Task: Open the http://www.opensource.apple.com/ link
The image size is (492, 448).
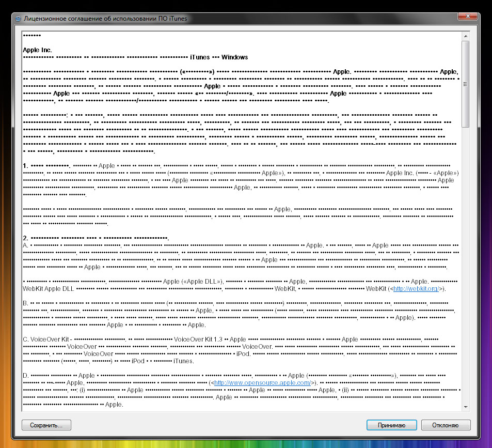Action: pos(262,382)
